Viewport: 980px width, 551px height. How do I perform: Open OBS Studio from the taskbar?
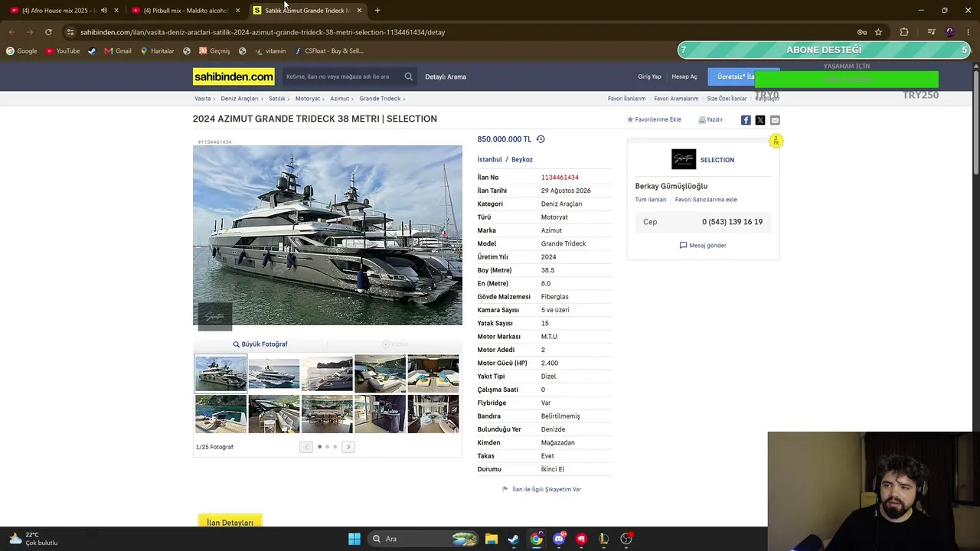(626, 539)
